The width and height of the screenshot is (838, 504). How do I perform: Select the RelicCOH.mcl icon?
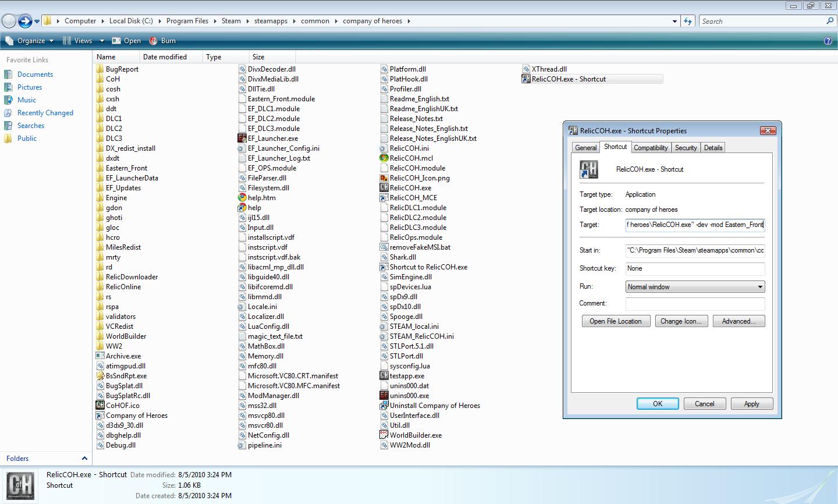tap(384, 158)
